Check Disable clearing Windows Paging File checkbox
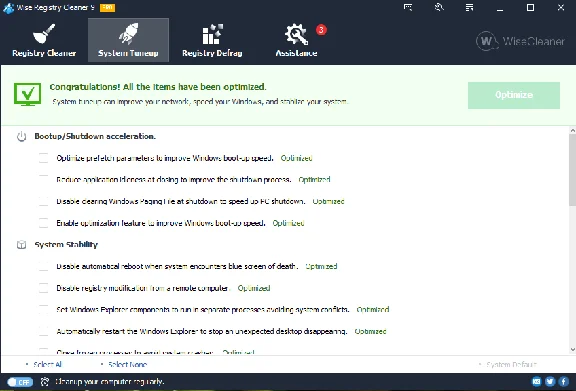The width and height of the screenshot is (576, 391). point(43,201)
